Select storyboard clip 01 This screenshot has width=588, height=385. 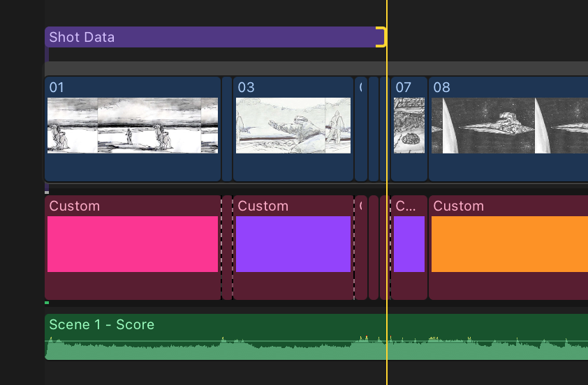tap(133, 129)
